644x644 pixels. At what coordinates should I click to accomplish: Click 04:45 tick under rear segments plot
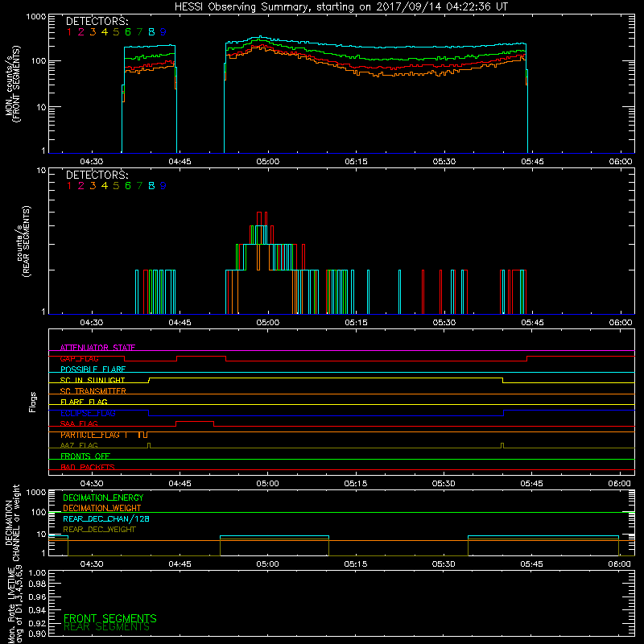[x=180, y=323]
